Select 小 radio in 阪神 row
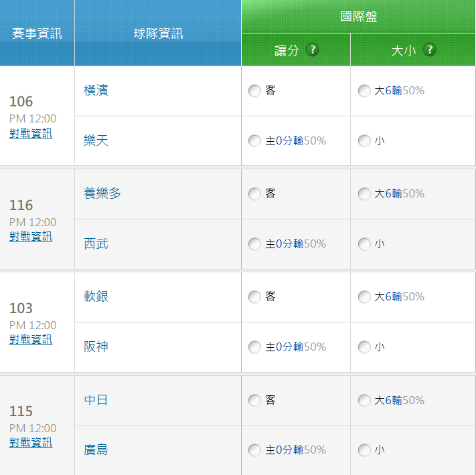The image size is (476, 475). click(364, 347)
